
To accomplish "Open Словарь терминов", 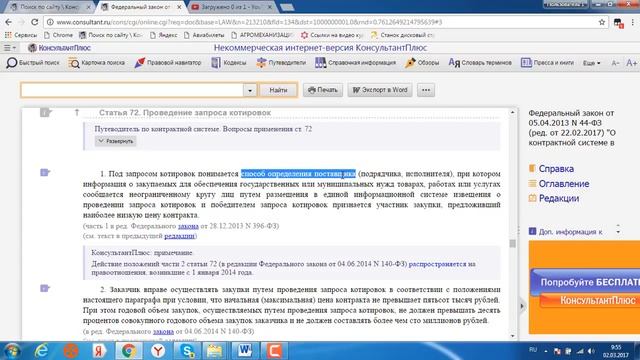I will point(480,63).
